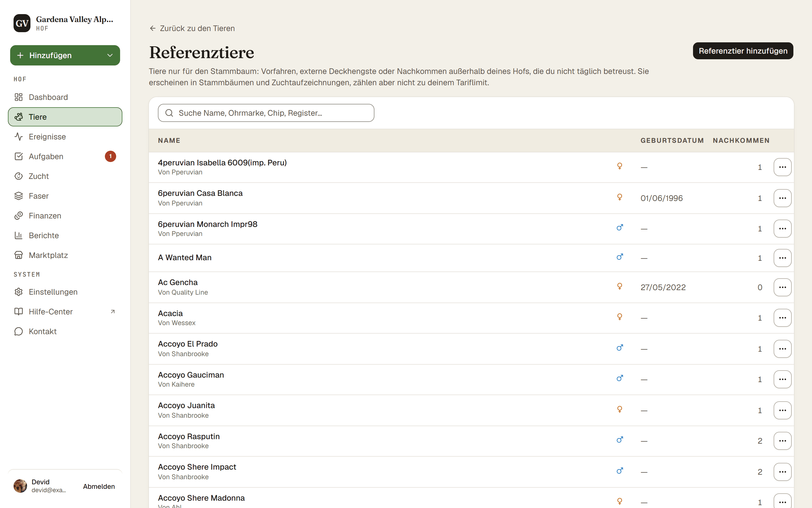Open options menu for 6peruvian Casa Blanca

pos(782,198)
